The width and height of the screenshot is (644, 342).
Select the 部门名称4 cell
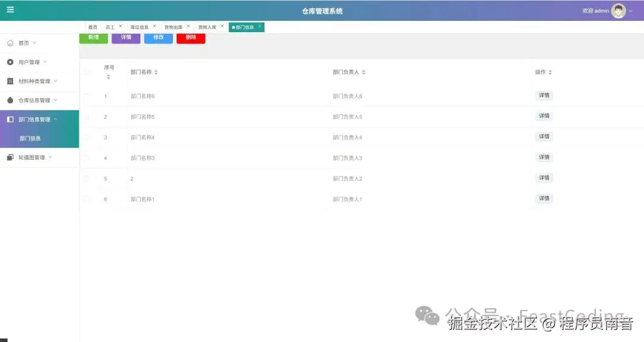point(143,137)
